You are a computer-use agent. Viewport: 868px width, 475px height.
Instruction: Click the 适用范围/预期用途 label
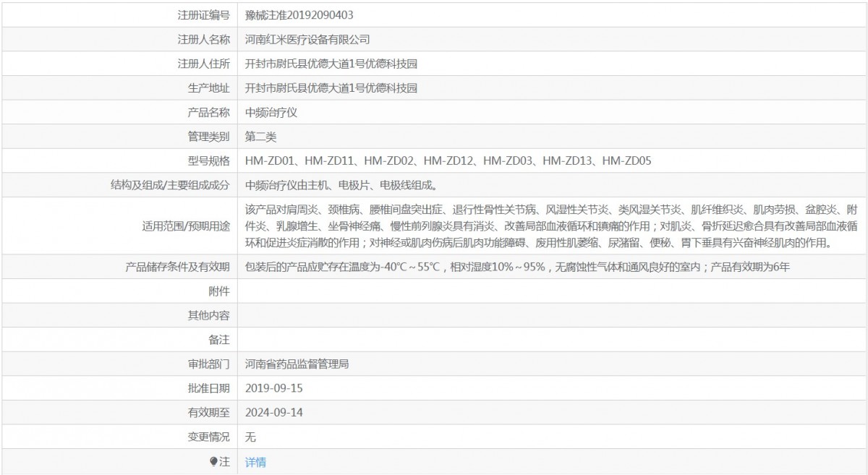[x=186, y=226]
